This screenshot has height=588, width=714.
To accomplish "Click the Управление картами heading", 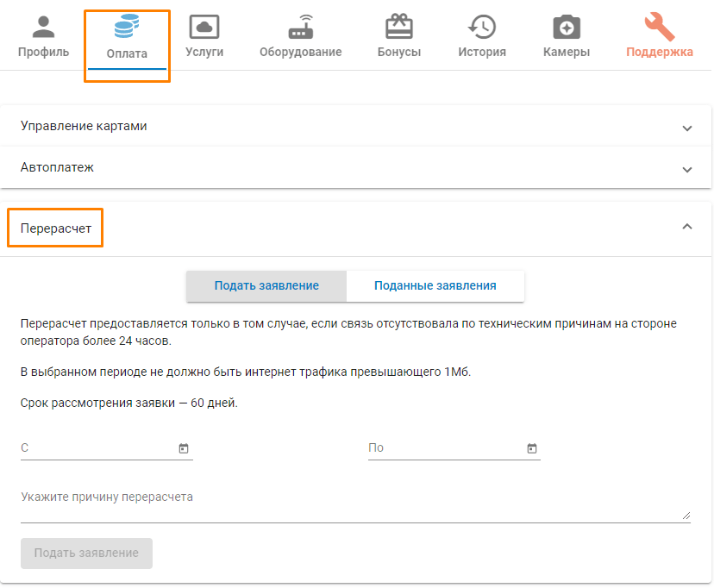I will [x=84, y=126].
